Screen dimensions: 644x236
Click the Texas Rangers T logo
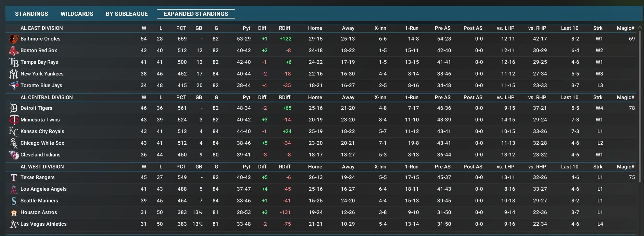pyautogui.click(x=14, y=177)
